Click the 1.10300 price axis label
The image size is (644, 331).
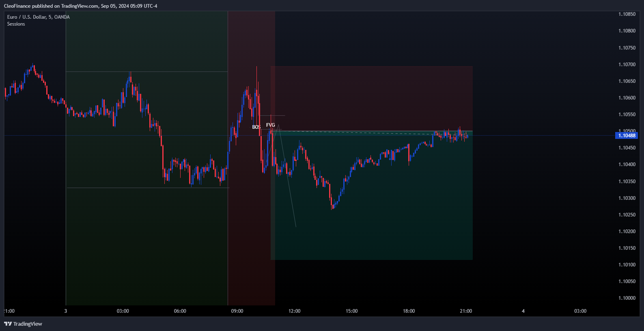[627, 198]
